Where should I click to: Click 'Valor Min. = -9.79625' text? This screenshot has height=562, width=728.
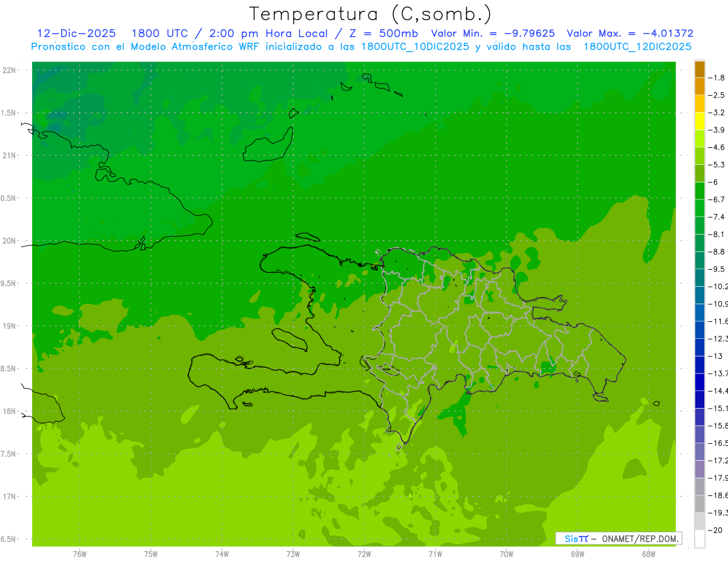pyautogui.click(x=493, y=33)
